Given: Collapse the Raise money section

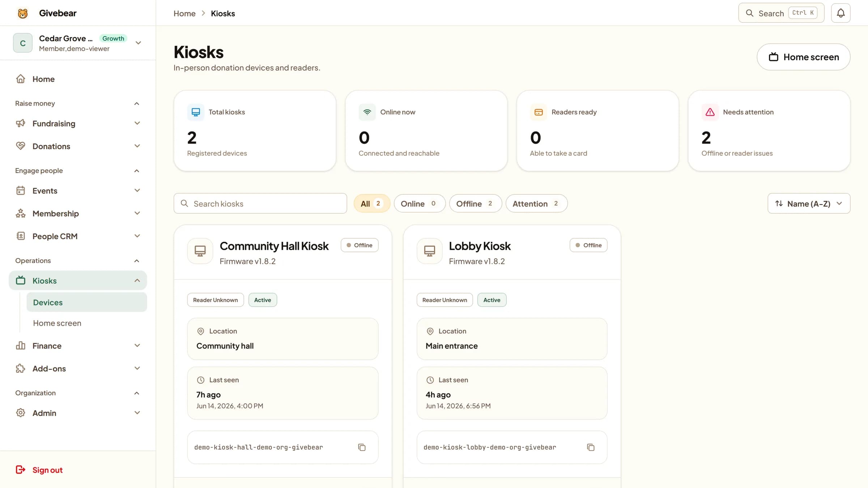Looking at the screenshot, I should [137, 103].
